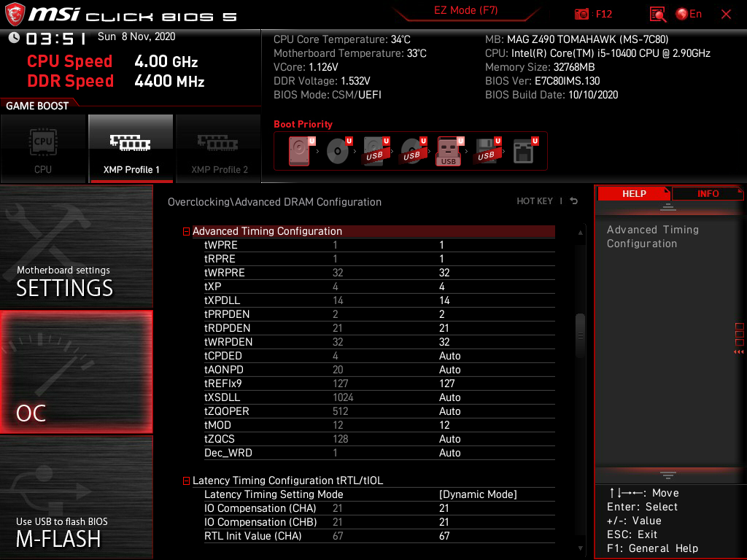Image resolution: width=747 pixels, height=560 pixels.
Task: Switch to the HELP tab
Action: click(634, 193)
